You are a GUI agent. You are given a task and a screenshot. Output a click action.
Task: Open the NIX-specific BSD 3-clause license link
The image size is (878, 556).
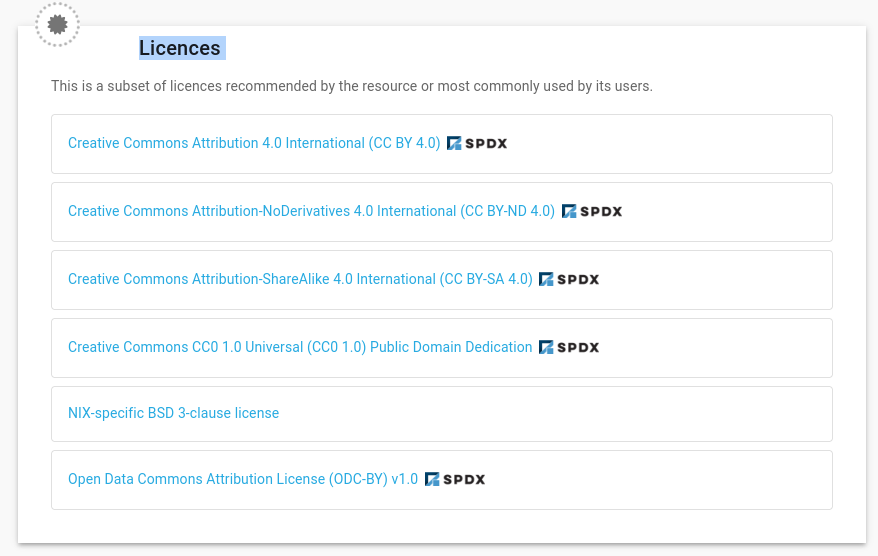[173, 412]
